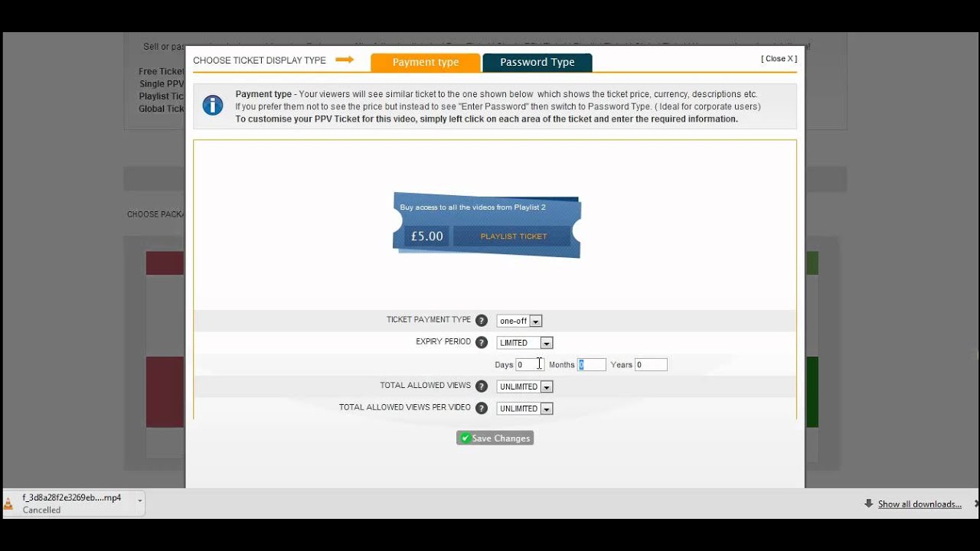
Task: Open help for Ticket Payment Type
Action: (482, 321)
